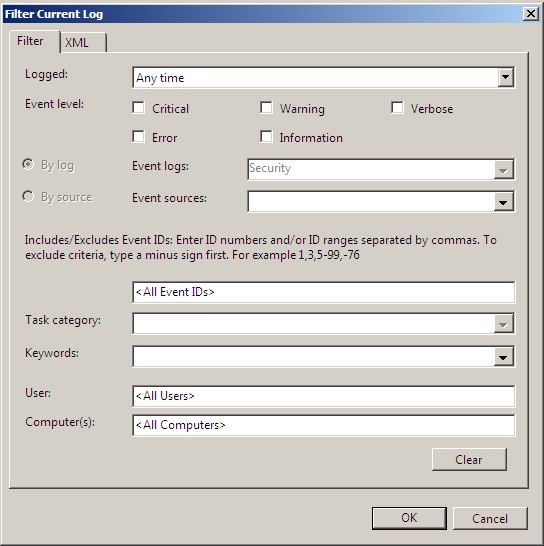Enable the Warning event level checkbox

(266, 108)
